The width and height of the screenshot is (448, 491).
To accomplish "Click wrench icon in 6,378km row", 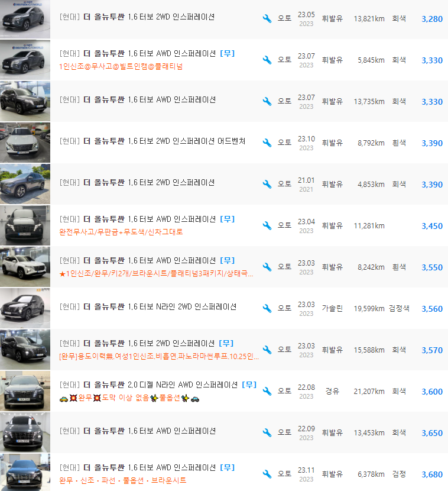I will click(267, 474).
